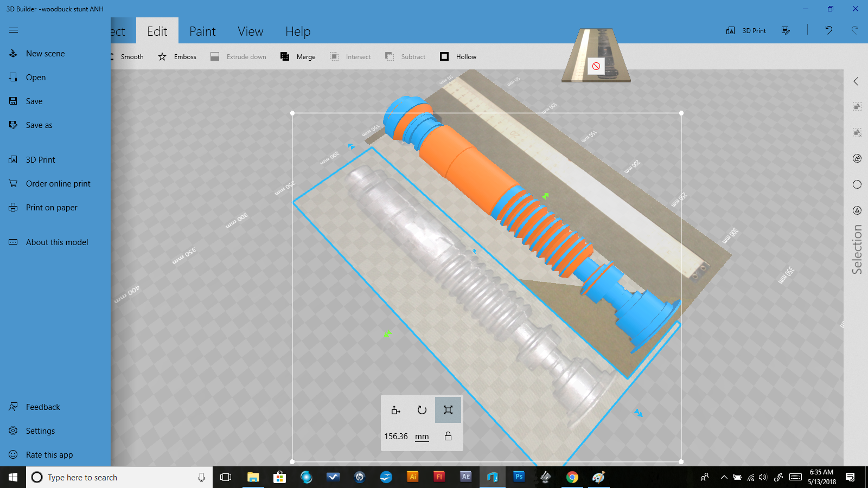
Task: Collapse the Selection panel with the chevron
Action: (857, 81)
